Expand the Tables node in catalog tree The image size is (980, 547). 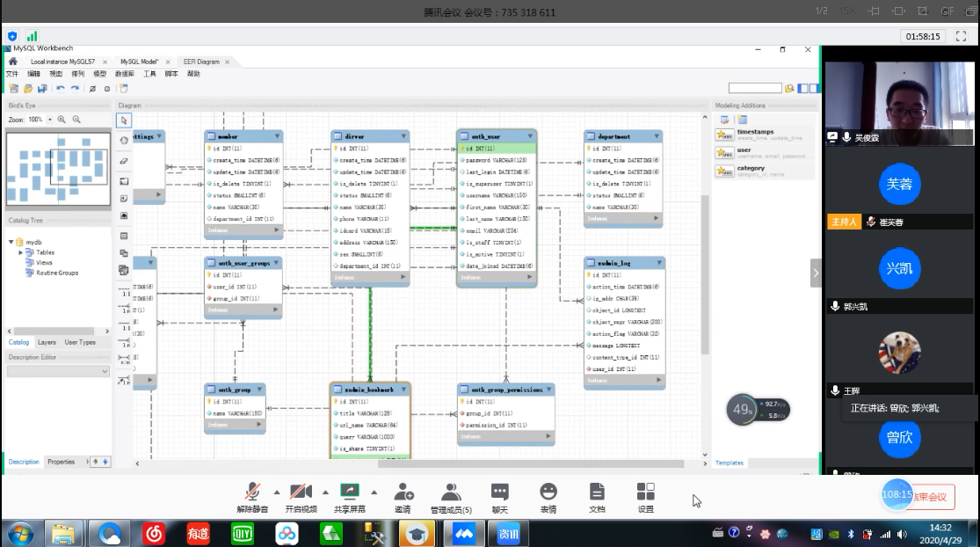tap(21, 252)
